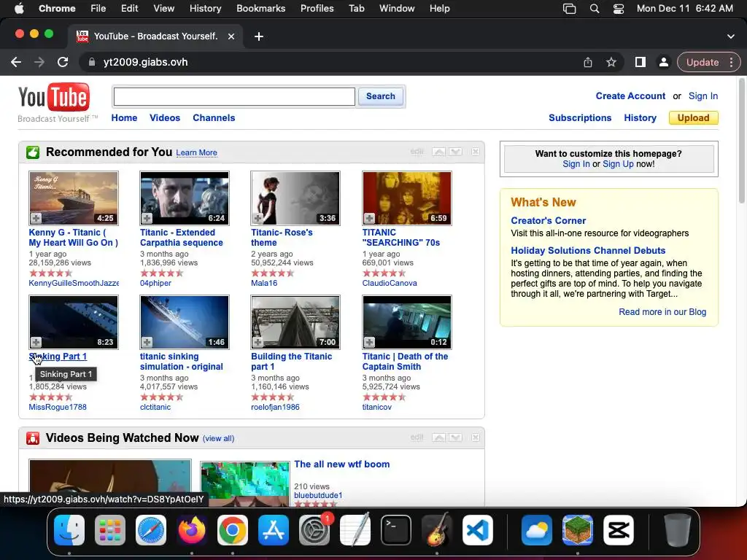Open the TITANIC SEARCHING 70s thumbnail
Screen dimensions: 747x560
click(x=407, y=198)
